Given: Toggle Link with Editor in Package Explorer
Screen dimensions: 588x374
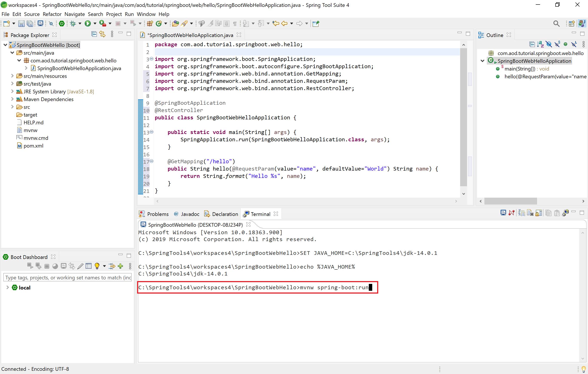Looking at the screenshot, I should point(102,34).
